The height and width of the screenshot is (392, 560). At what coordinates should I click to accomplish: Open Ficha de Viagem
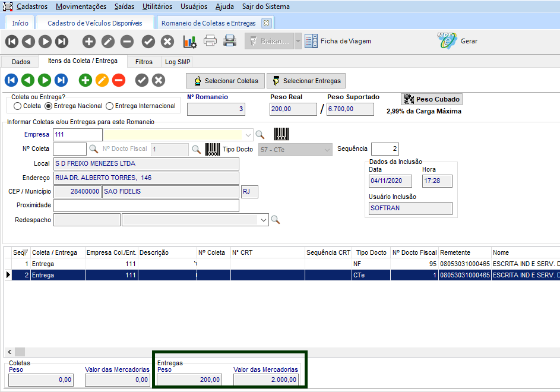(x=338, y=41)
